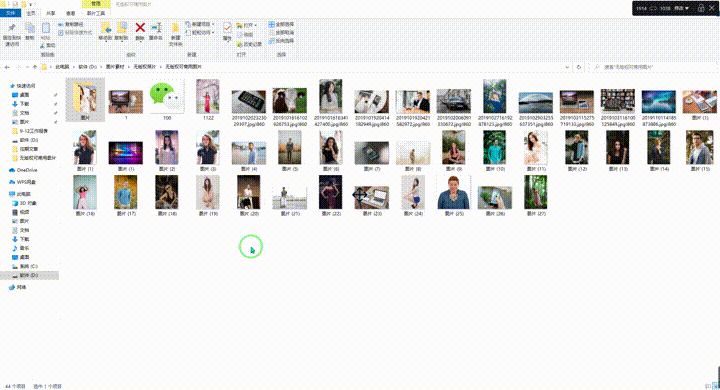
Task: Switch to the Picture Tools (图片工具) tab
Action: click(x=96, y=13)
